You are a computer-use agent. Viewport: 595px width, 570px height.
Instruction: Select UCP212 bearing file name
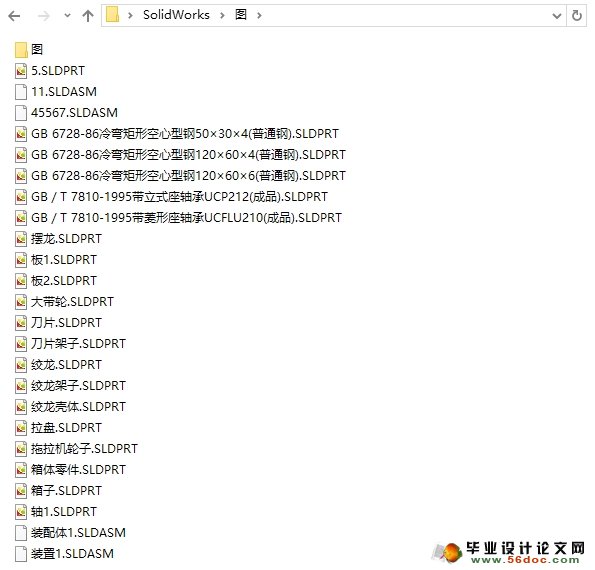tap(179, 197)
